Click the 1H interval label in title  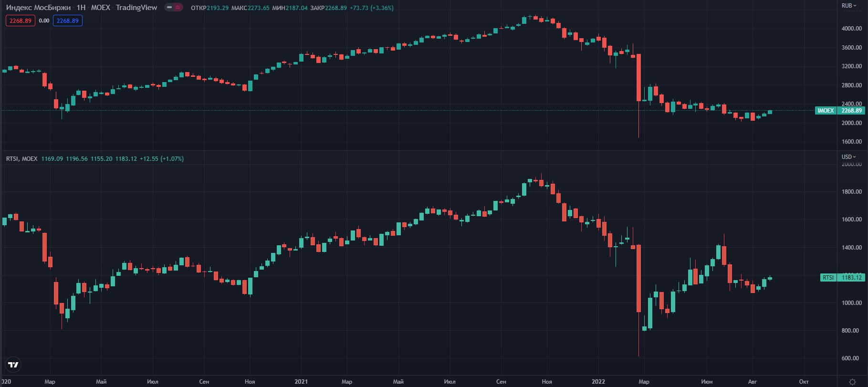click(81, 8)
